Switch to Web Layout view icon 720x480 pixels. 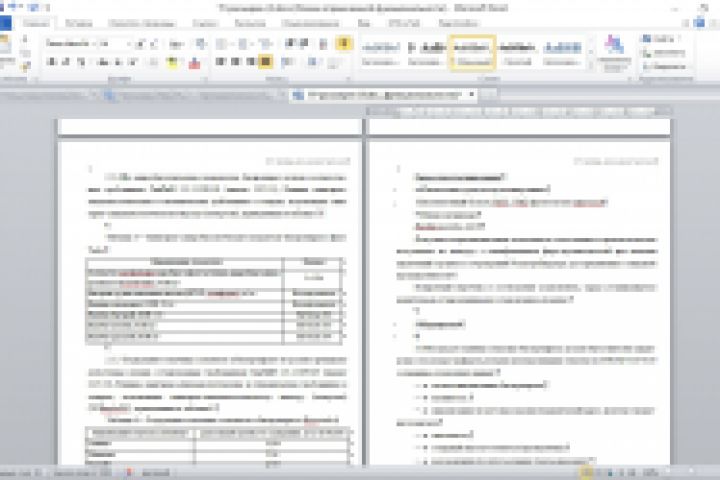(610, 473)
